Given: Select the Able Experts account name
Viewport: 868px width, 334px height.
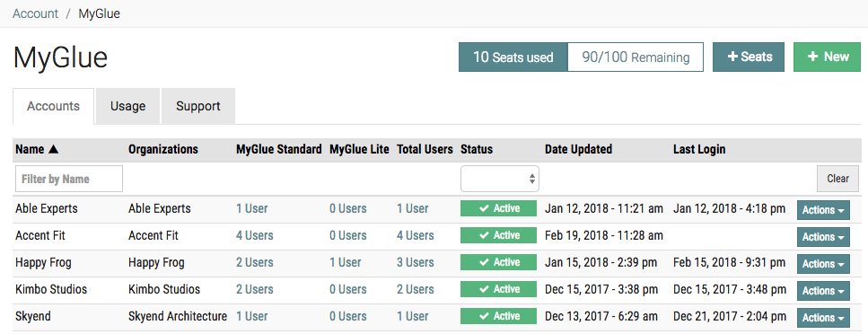Looking at the screenshot, I should click(47, 209).
